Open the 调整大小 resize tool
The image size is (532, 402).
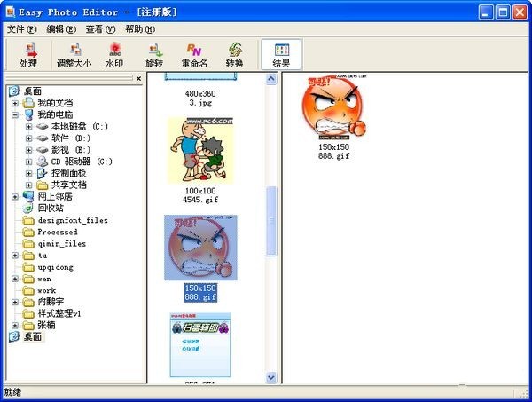pos(74,55)
